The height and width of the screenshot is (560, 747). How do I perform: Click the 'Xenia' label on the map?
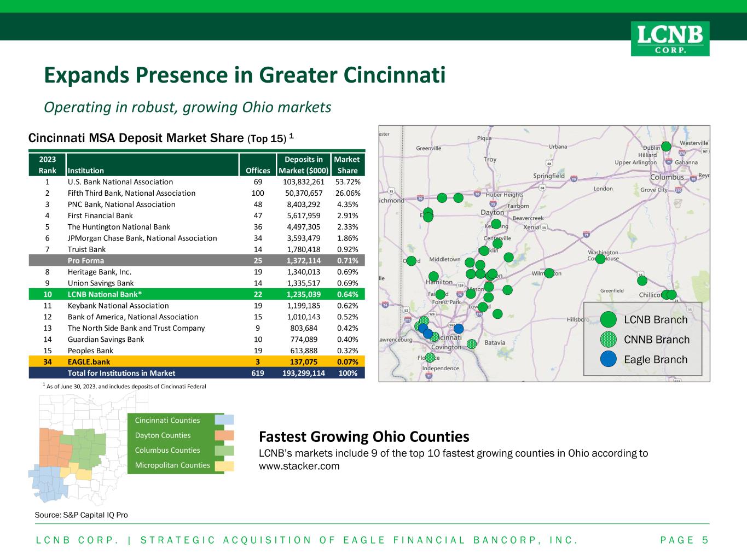tap(531, 227)
